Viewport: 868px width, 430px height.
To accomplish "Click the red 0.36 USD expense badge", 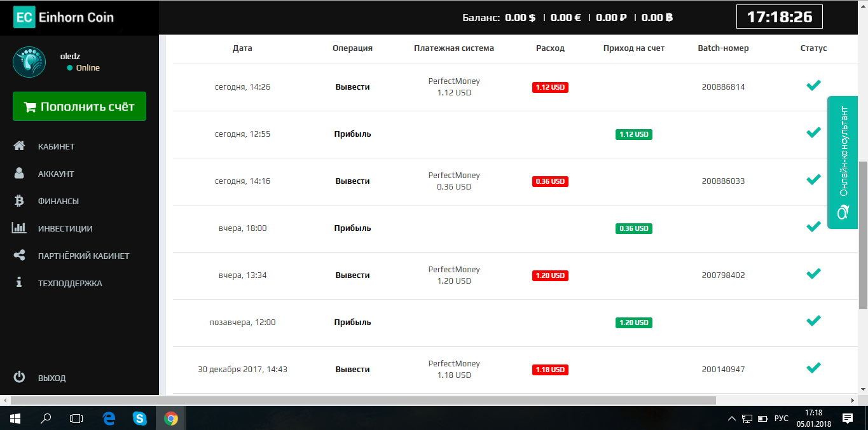I will tap(550, 181).
